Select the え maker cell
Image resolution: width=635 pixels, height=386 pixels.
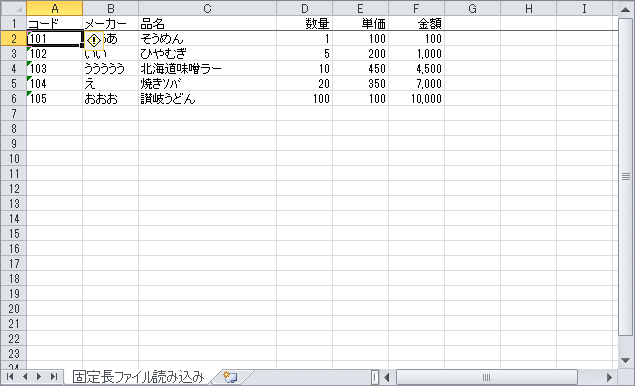[111, 83]
